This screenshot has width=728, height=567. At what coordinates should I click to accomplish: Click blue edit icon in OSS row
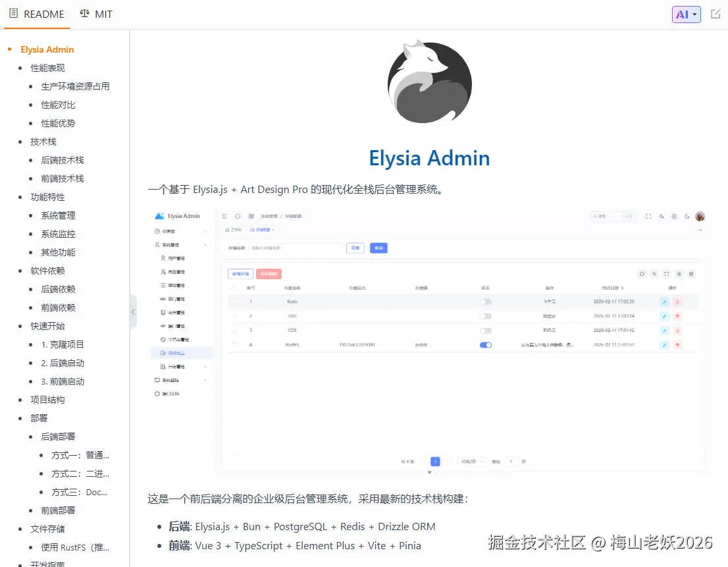(x=664, y=316)
